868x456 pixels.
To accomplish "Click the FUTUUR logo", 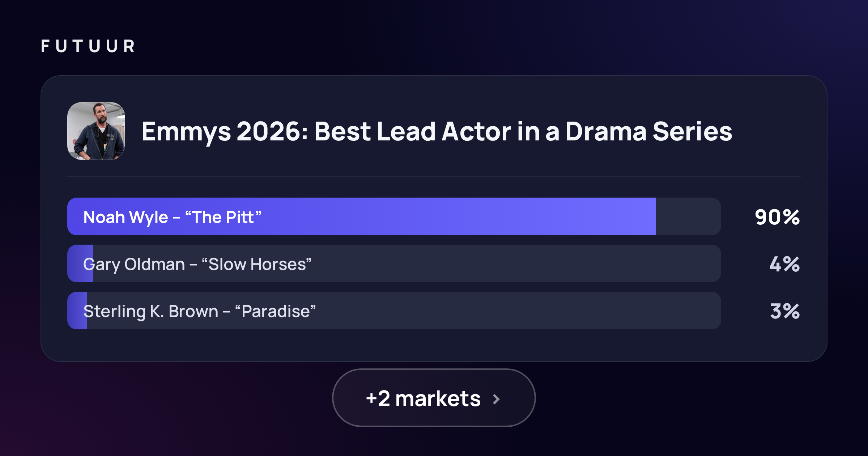I will [88, 46].
